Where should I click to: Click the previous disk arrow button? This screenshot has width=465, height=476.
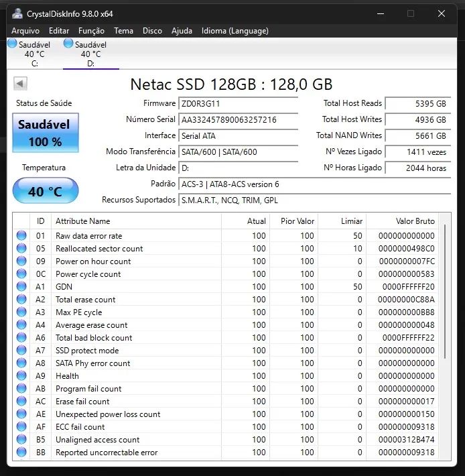tap(20, 84)
